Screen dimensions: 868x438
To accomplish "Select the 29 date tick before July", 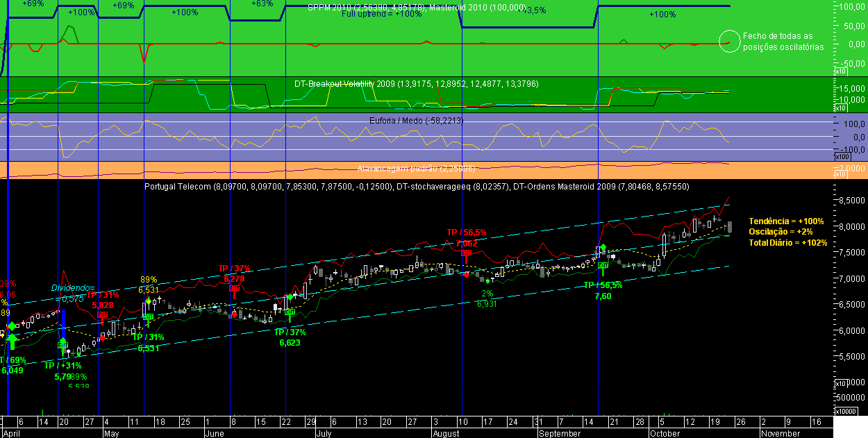I will pos(311,422).
